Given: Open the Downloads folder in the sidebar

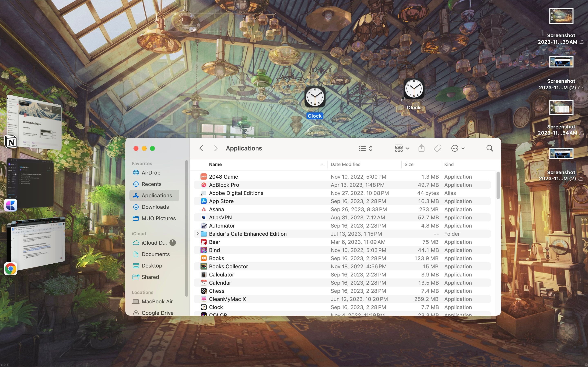Looking at the screenshot, I should (155, 207).
